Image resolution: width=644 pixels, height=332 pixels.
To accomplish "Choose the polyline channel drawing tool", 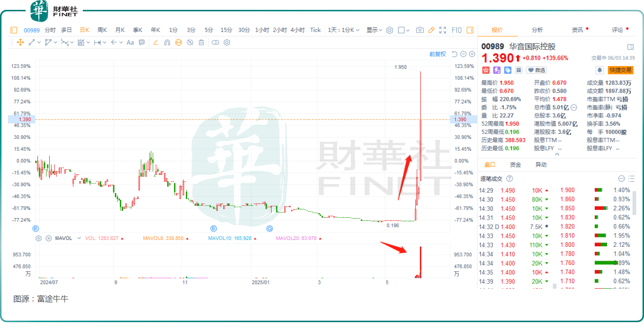I will 48,42.
